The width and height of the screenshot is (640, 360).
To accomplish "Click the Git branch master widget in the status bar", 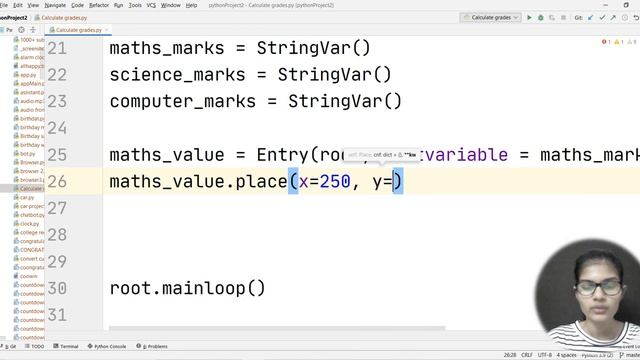I will click(x=629, y=355).
